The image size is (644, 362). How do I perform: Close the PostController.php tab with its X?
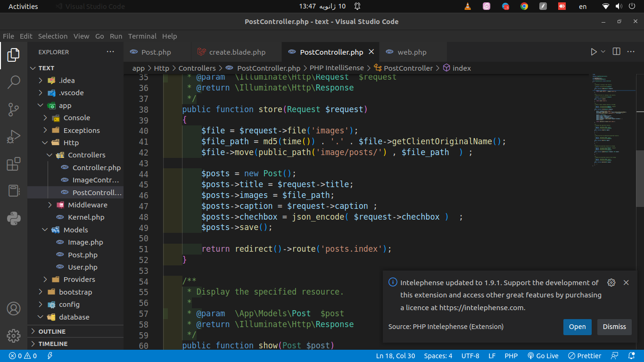pyautogui.click(x=371, y=52)
